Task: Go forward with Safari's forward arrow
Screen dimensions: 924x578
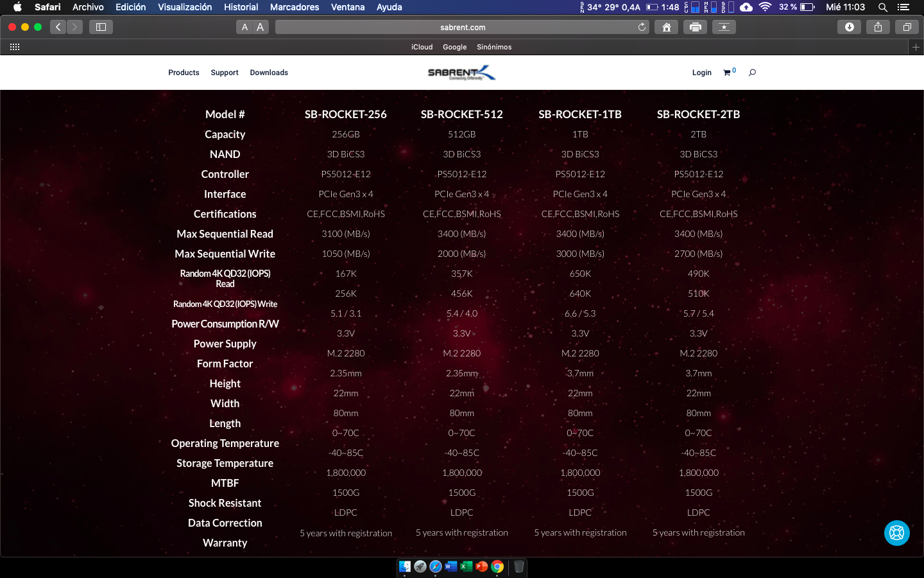Action: point(74,27)
